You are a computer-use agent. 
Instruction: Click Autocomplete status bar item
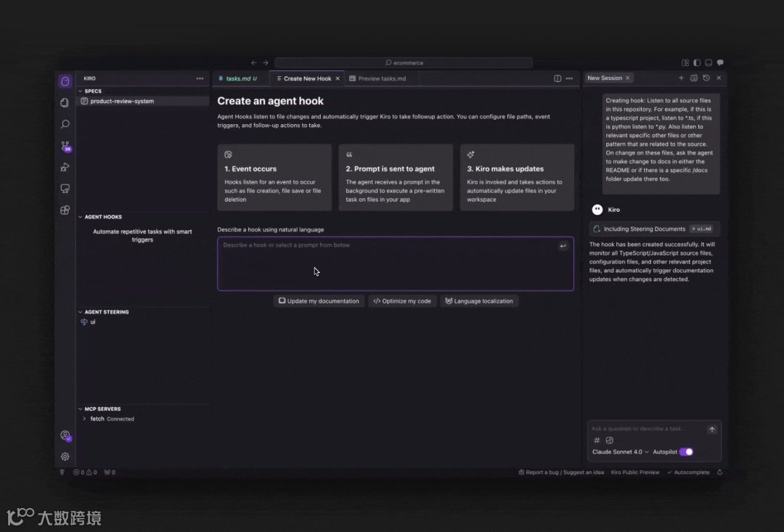point(688,472)
